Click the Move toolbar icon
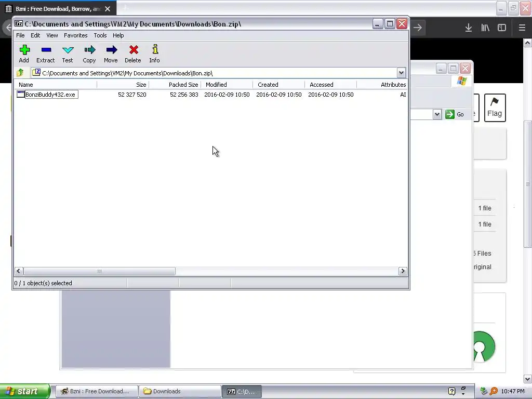532x399 pixels. point(111,50)
